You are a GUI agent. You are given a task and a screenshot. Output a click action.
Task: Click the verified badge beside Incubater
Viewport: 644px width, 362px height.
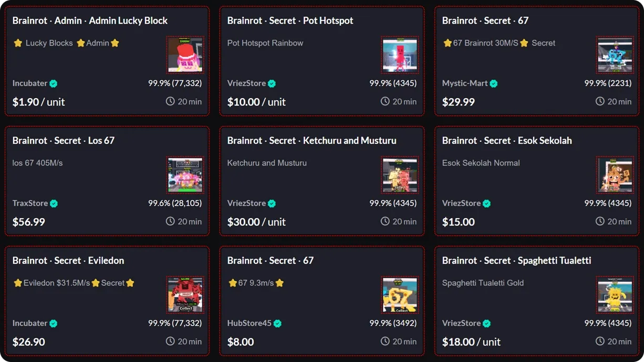[x=53, y=83]
